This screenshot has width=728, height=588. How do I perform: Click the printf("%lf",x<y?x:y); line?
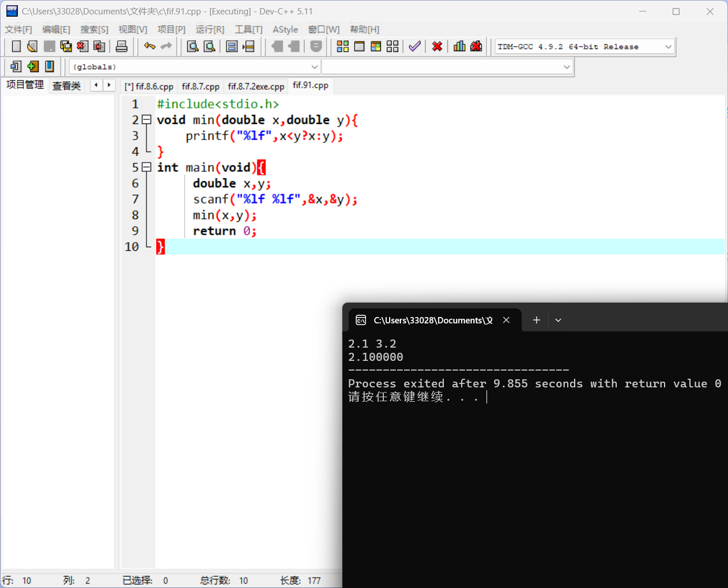pyautogui.click(x=264, y=135)
